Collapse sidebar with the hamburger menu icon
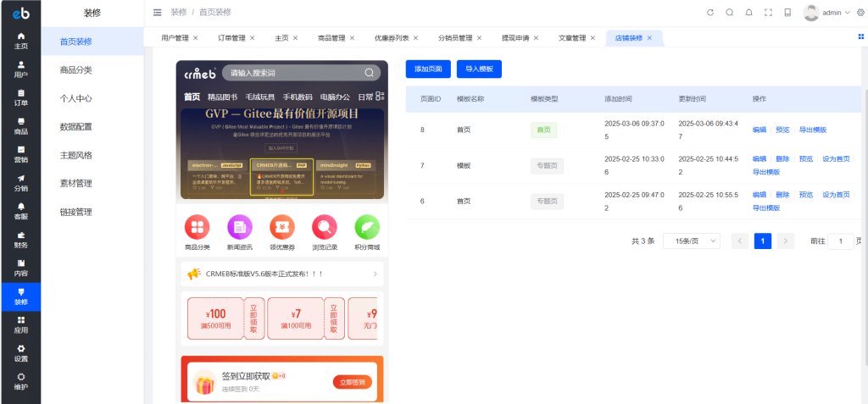Image resolution: width=868 pixels, height=404 pixels. click(157, 13)
